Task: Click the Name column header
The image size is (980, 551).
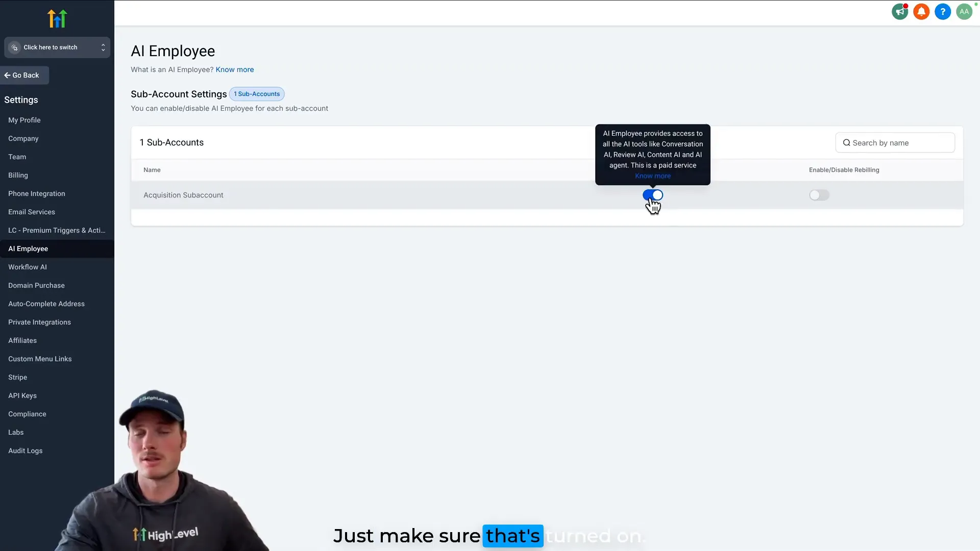Action: tap(152, 170)
